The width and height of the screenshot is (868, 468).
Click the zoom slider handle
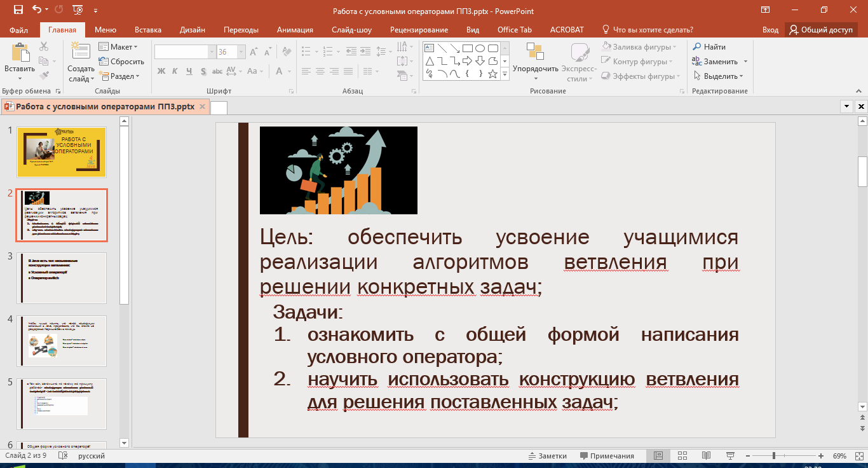click(773, 456)
